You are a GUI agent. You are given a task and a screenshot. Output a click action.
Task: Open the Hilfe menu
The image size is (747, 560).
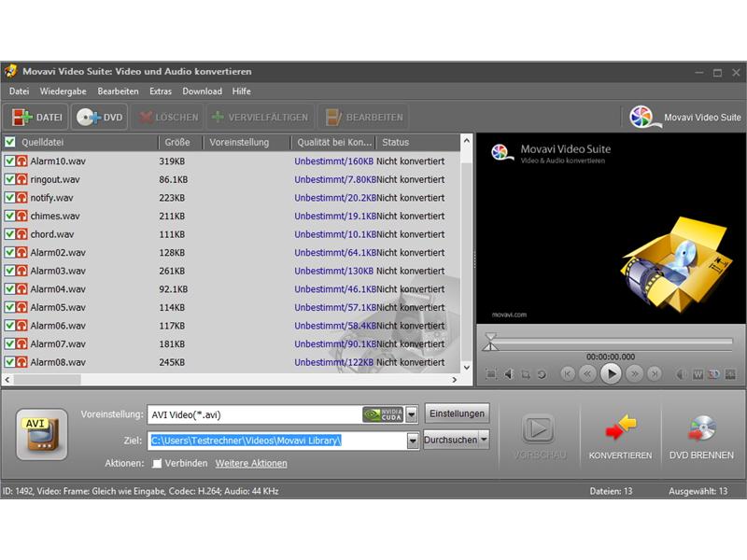pos(242,91)
